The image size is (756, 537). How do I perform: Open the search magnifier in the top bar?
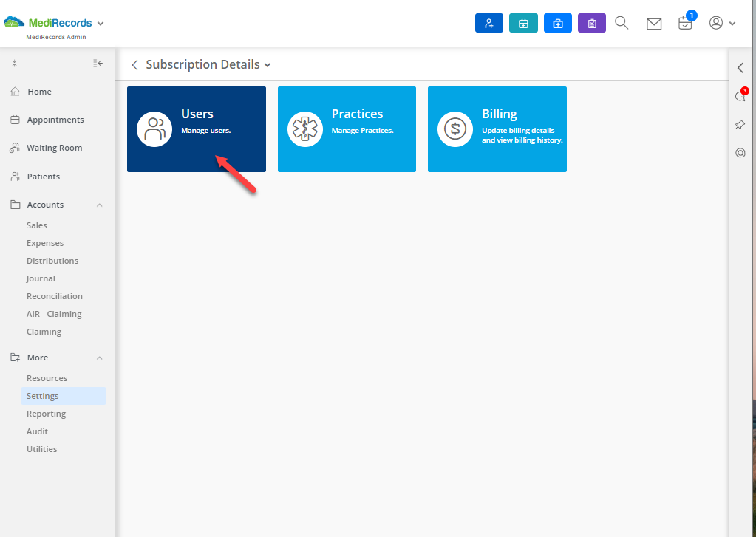pos(621,23)
